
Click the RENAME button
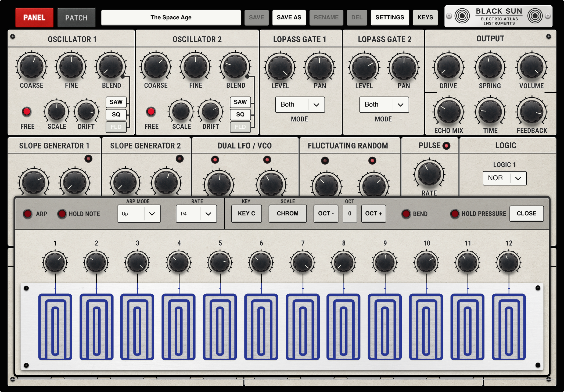click(326, 18)
